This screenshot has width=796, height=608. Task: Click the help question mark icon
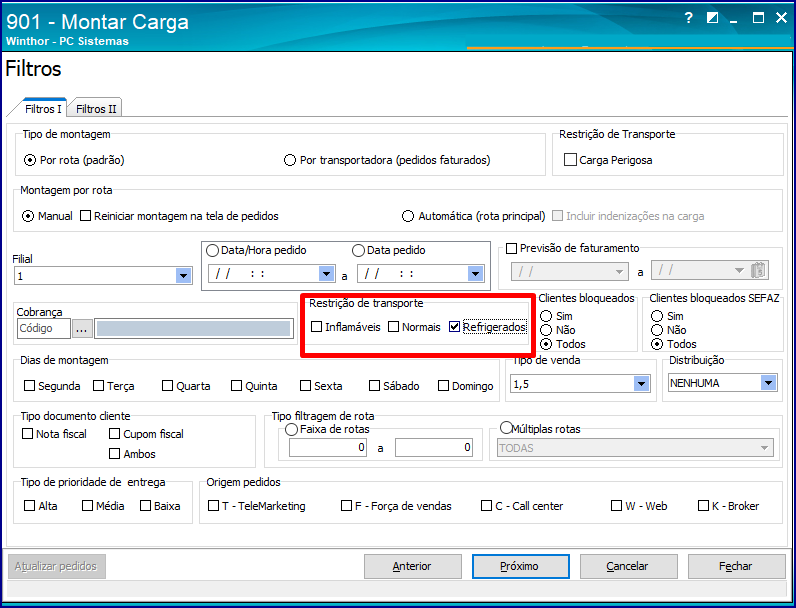click(688, 18)
